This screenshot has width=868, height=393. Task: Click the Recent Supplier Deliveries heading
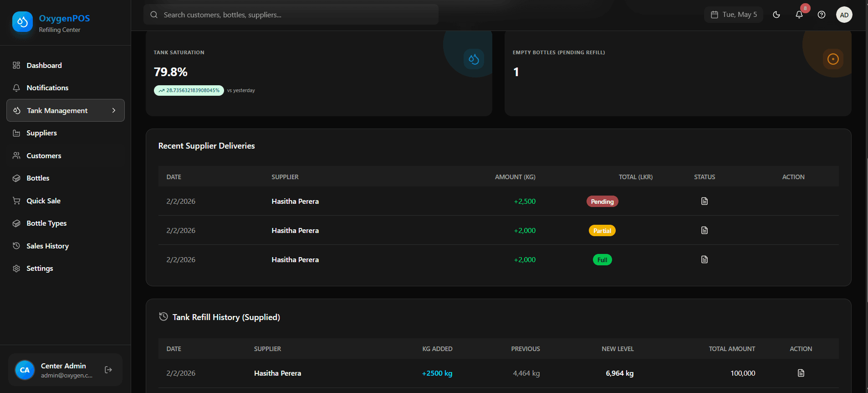[206, 146]
